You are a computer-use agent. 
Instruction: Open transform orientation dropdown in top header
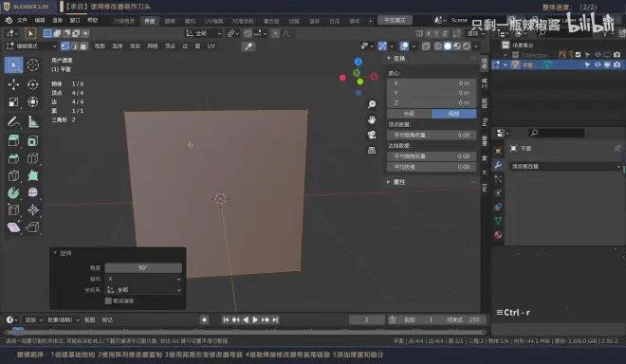point(203,33)
